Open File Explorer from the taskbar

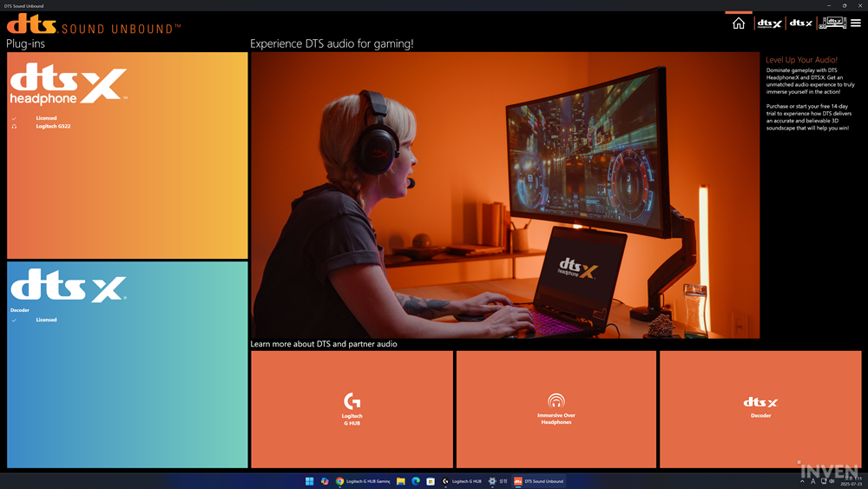[x=401, y=481]
